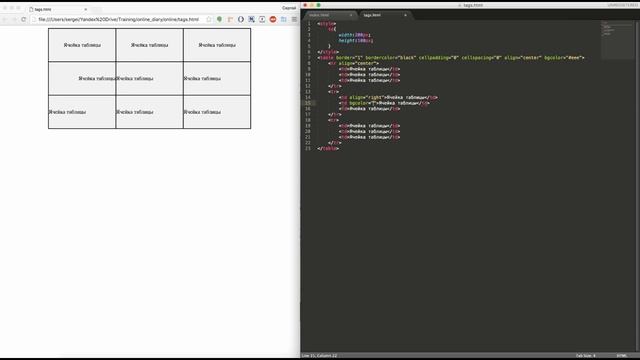
Task: Click the bottom-right table cell in browser
Action: coord(217,112)
